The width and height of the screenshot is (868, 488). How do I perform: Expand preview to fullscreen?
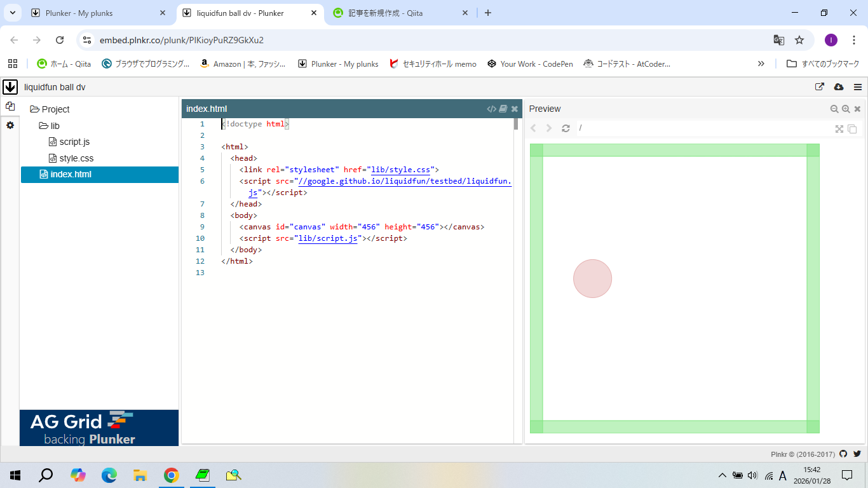839,129
